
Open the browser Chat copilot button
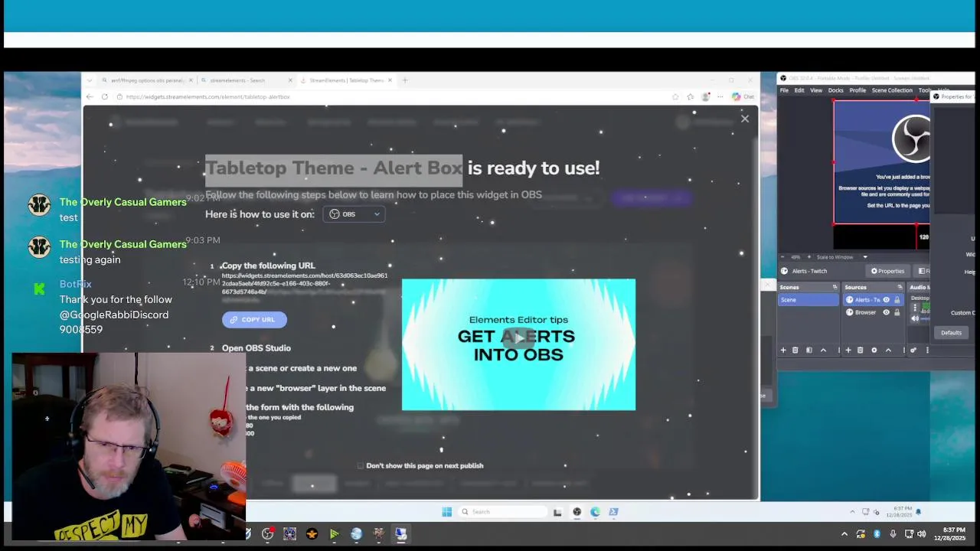pyautogui.click(x=743, y=97)
